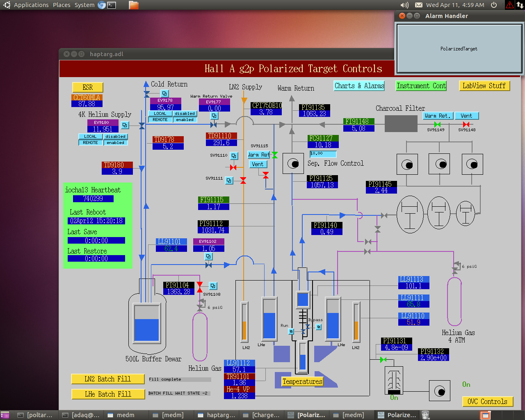
Task: Click the Sep. Flow Control setpoint field
Action: (323, 154)
